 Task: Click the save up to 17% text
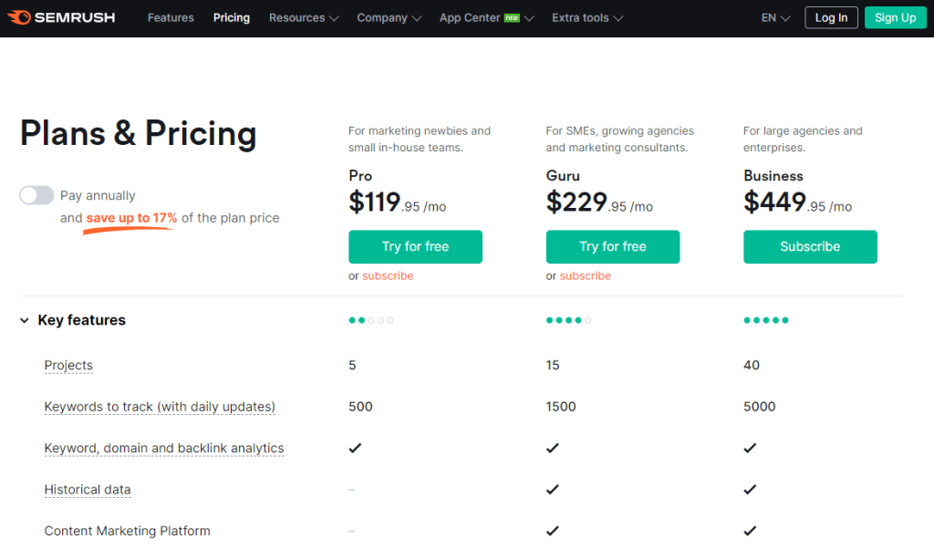[131, 218]
